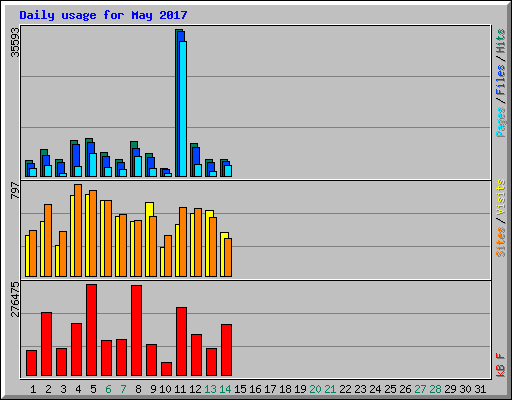Click the red KB bar for day 8

136,331
